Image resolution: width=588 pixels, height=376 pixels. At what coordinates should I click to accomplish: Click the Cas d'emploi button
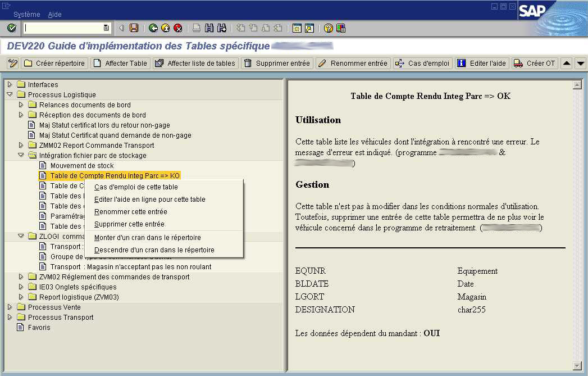pyautogui.click(x=423, y=64)
